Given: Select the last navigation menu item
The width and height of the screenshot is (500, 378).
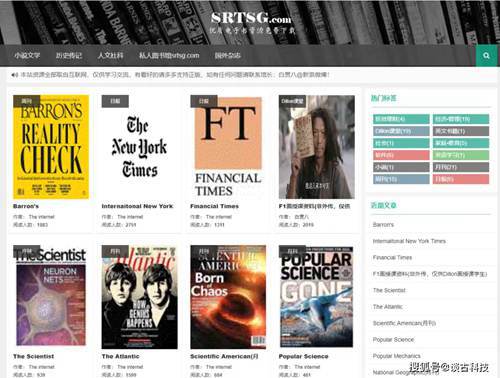Looking at the screenshot, I should [228, 56].
